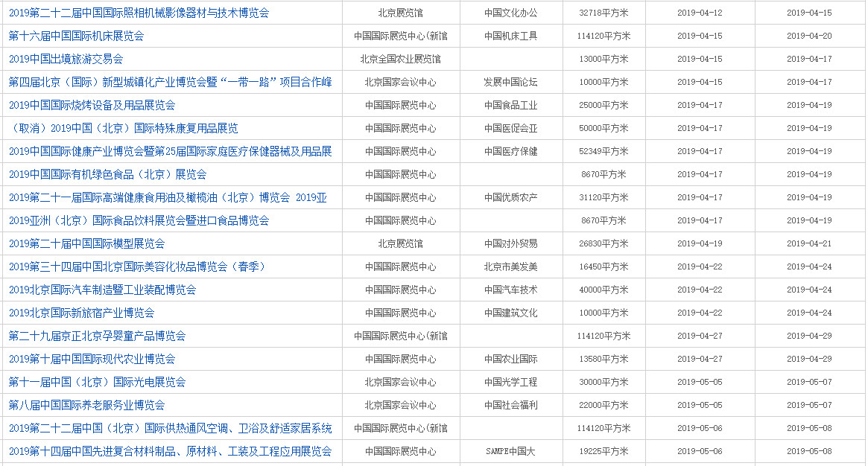868x466 pixels.
Task: Click organizer 中国医促会亚
Action: [x=510, y=128]
